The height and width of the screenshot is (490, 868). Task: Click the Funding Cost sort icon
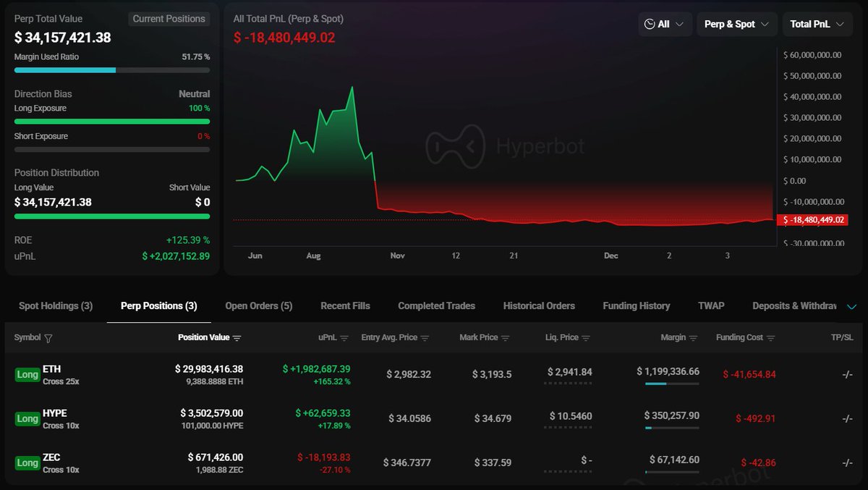tap(771, 338)
